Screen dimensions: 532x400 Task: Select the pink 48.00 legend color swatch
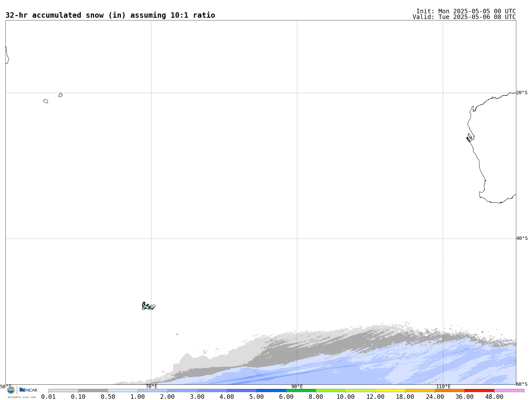click(509, 391)
